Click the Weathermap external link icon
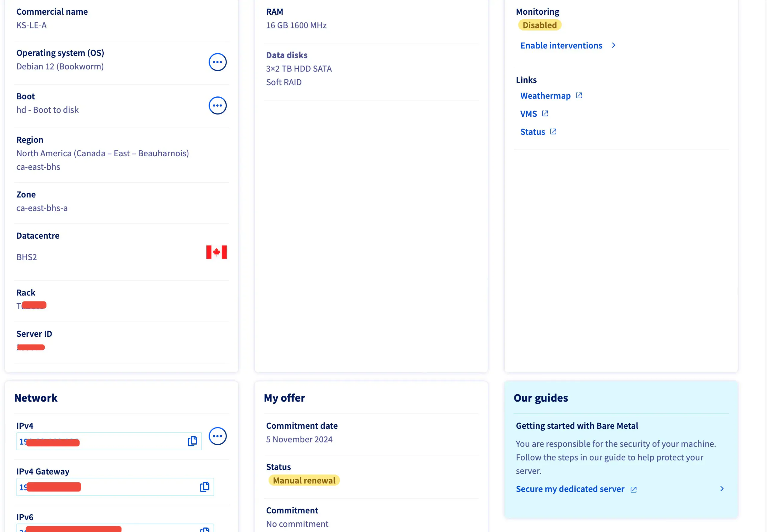 pyautogui.click(x=579, y=95)
